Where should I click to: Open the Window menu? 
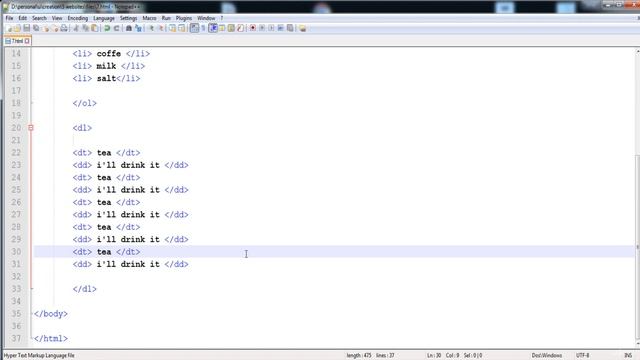click(206, 18)
